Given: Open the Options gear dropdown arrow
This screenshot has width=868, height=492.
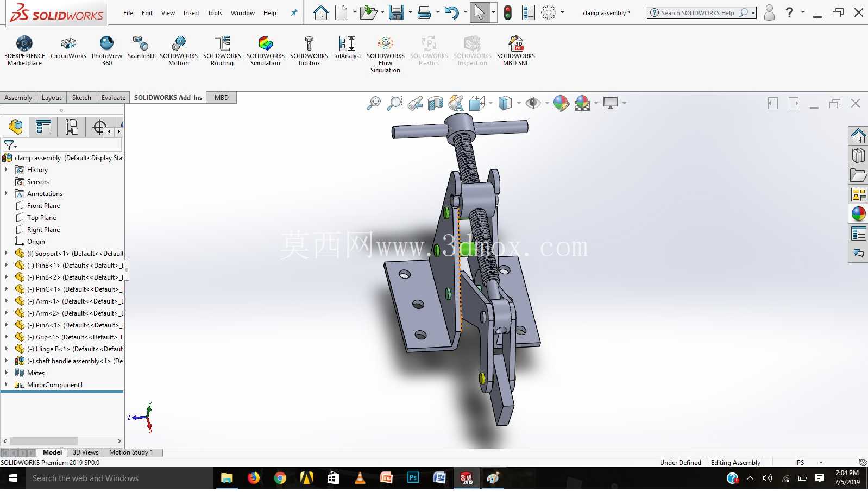Looking at the screenshot, I should [562, 12].
